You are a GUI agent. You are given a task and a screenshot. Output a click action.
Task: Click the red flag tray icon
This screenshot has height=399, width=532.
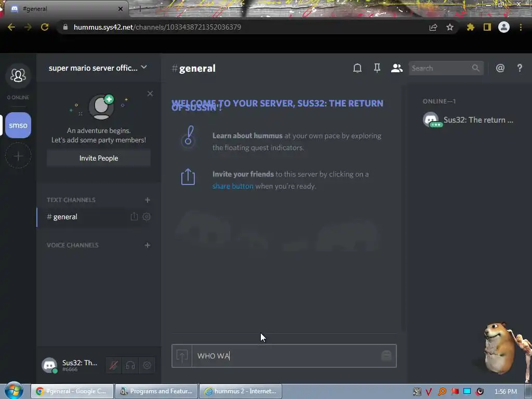coord(455,392)
